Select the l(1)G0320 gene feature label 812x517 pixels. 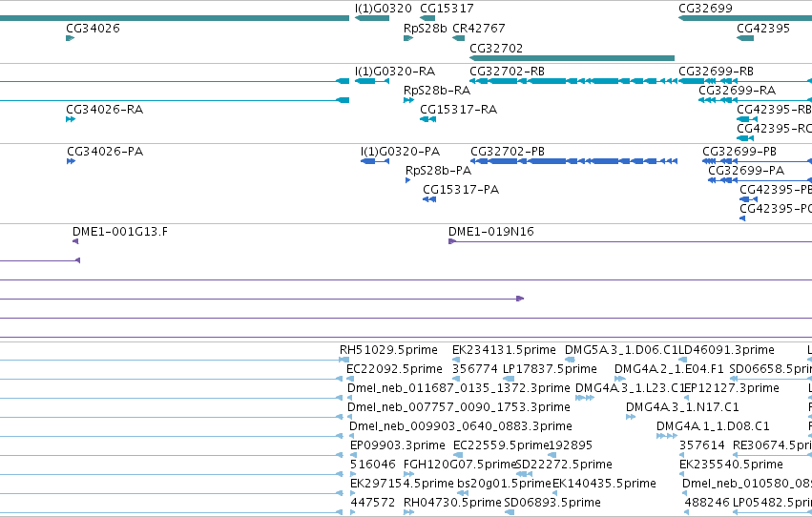tap(384, 9)
